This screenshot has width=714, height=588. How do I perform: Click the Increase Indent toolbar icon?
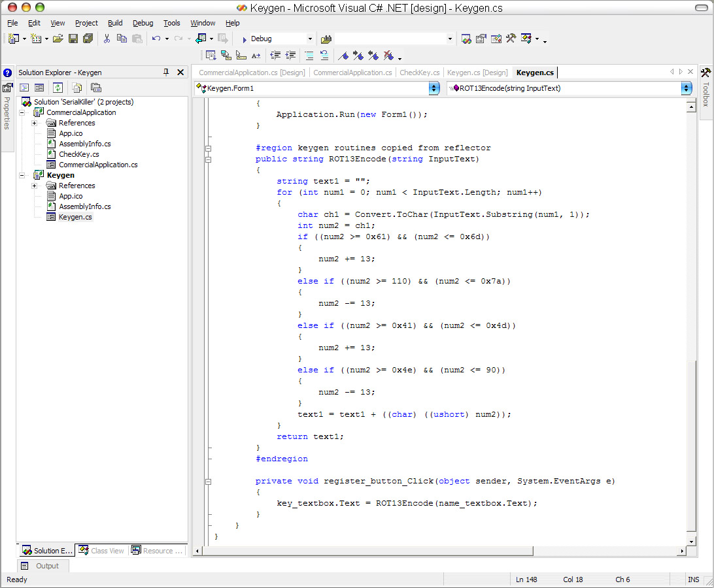tap(291, 56)
